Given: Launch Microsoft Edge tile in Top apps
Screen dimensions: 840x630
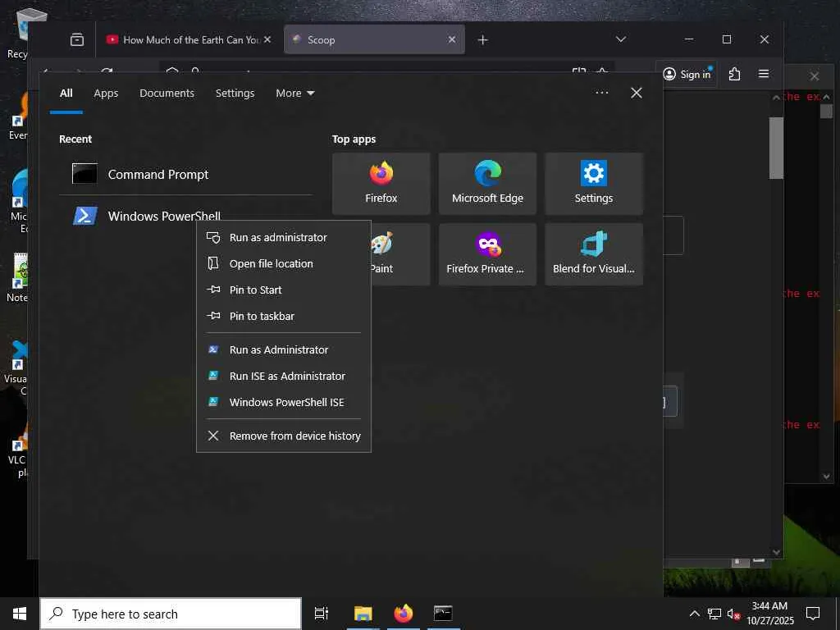Looking at the screenshot, I should 487,183.
